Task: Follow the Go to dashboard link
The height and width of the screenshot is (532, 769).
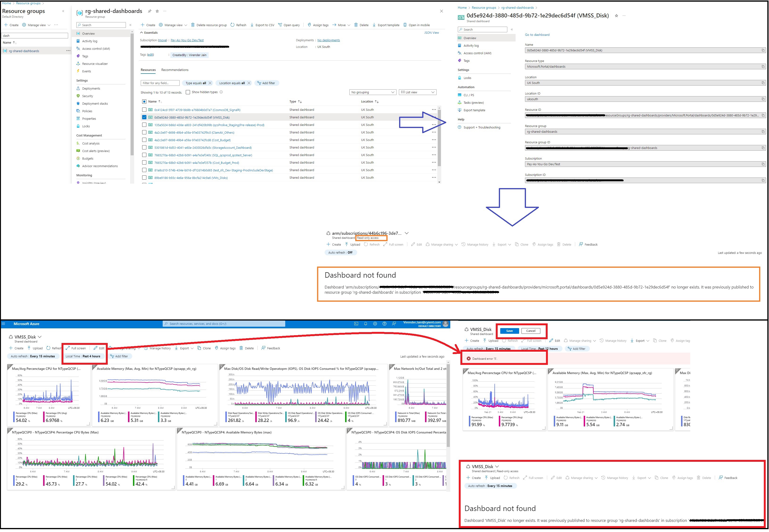Action: click(x=537, y=35)
